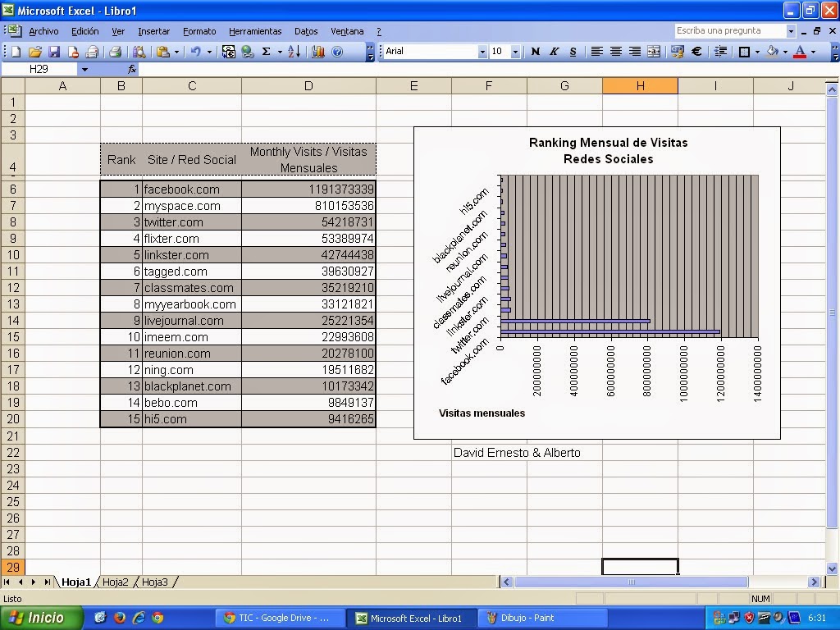Open the Formato menu
840x630 pixels.
(x=199, y=32)
